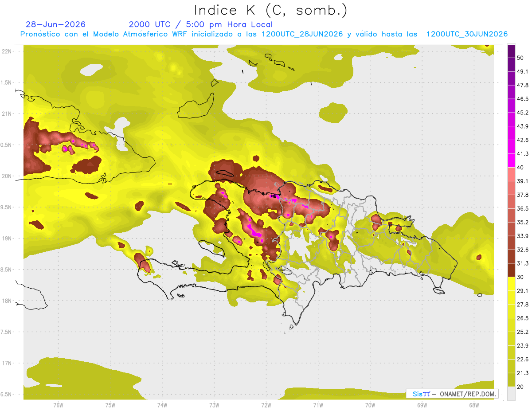Screen dimensions: 532x411
Task: Click the colorbar label "35.2"
Action: (523, 222)
